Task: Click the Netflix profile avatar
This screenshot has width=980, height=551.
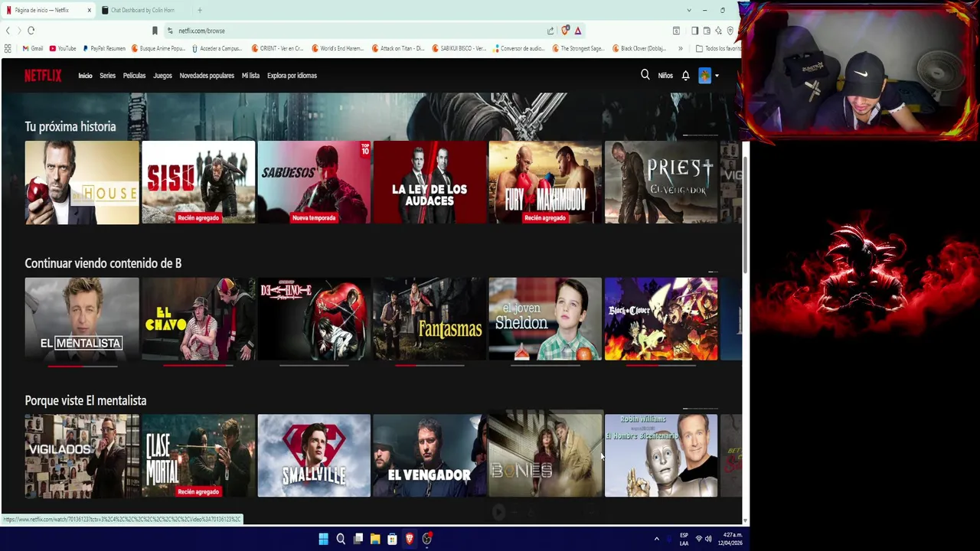Action: coord(704,75)
